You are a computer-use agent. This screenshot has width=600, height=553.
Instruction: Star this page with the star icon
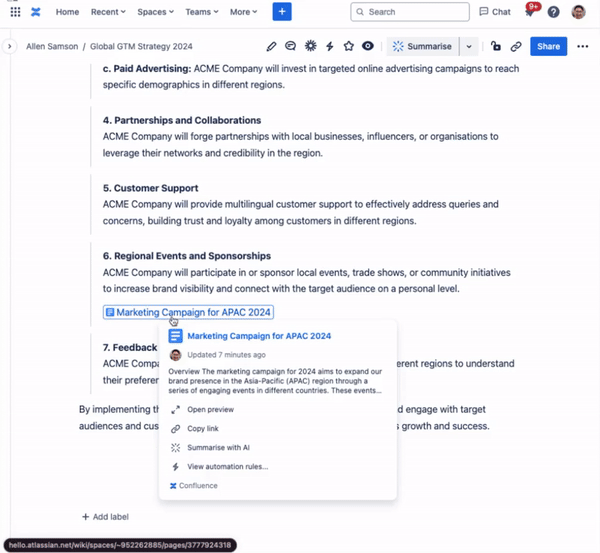point(349,46)
